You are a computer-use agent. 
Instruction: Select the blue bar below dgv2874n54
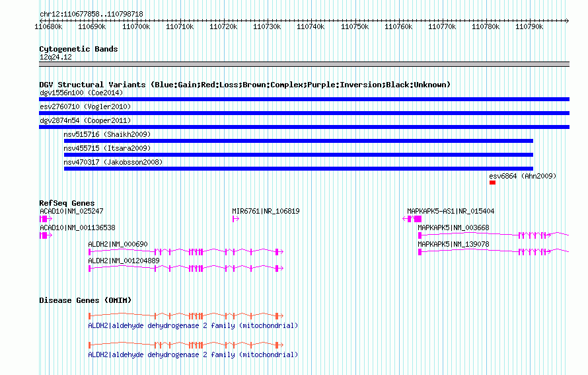[x=304, y=127]
